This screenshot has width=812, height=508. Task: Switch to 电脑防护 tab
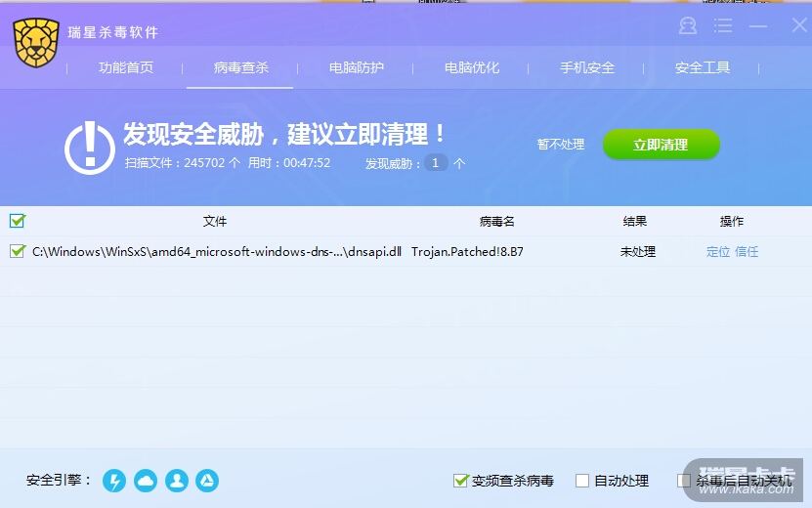[357, 67]
